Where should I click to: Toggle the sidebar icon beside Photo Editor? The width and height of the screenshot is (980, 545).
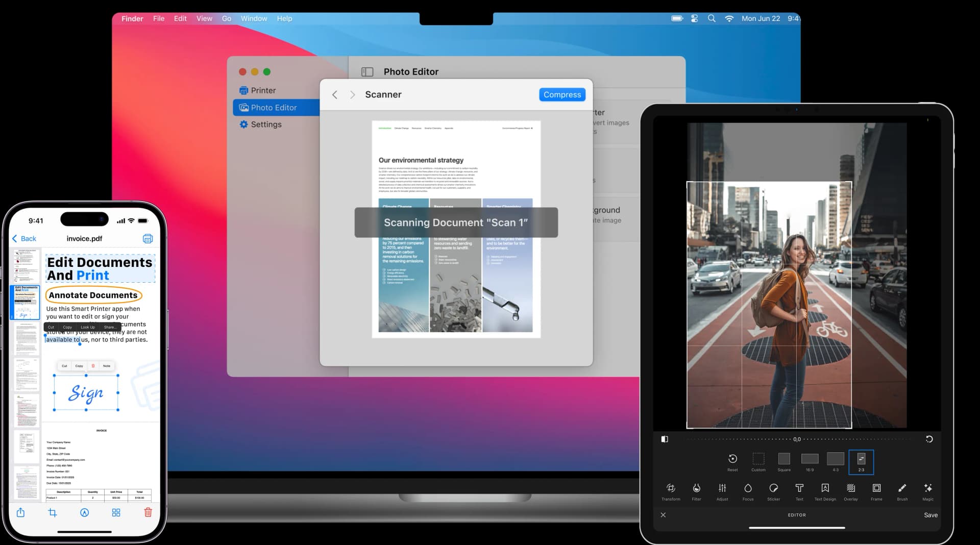point(367,72)
